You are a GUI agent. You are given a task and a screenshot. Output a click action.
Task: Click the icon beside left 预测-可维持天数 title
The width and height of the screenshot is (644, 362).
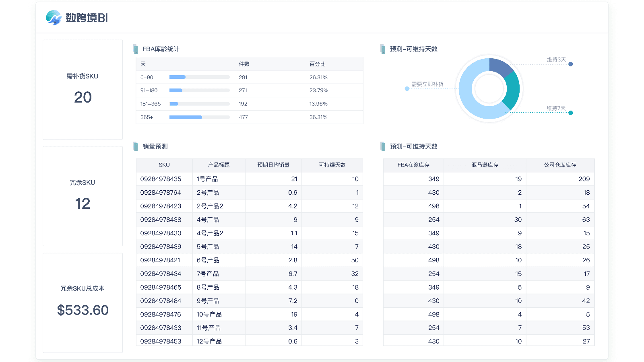point(383,49)
